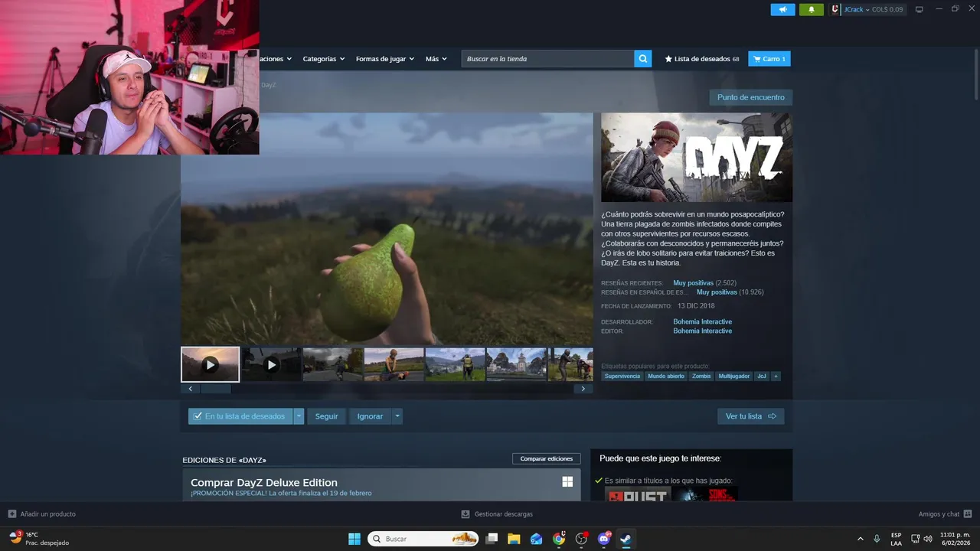Open Big Picture mode monitor icon

[x=919, y=9]
